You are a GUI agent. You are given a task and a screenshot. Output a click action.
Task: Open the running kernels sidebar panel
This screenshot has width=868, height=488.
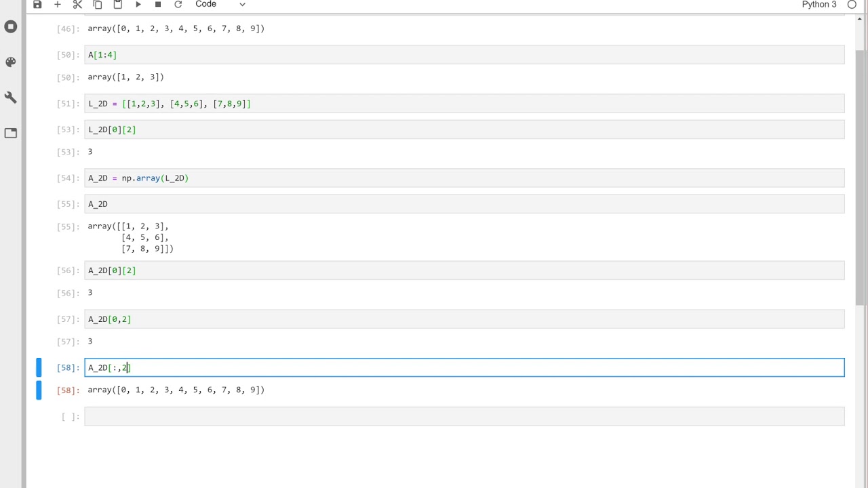tap(11, 26)
